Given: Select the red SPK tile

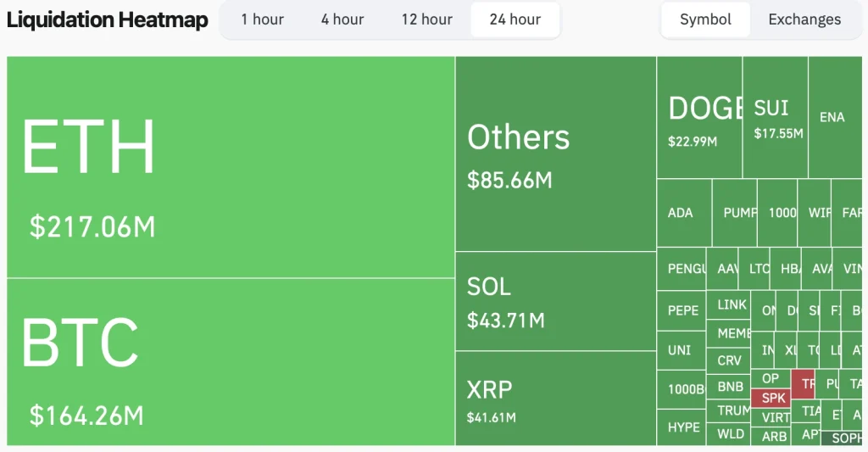Looking at the screenshot, I should point(773,398).
